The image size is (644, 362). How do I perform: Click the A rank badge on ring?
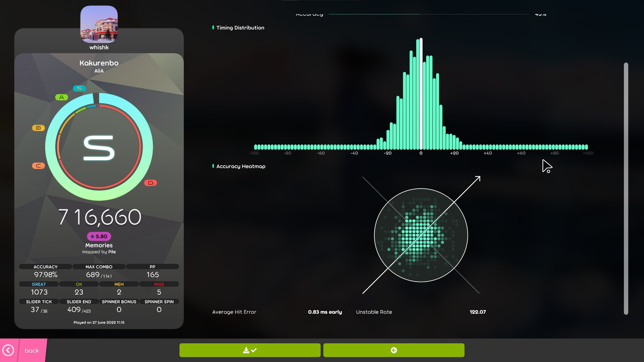click(x=62, y=97)
